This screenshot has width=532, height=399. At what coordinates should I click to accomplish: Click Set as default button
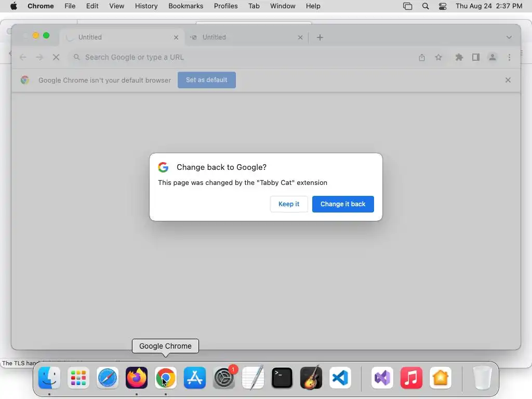206,80
